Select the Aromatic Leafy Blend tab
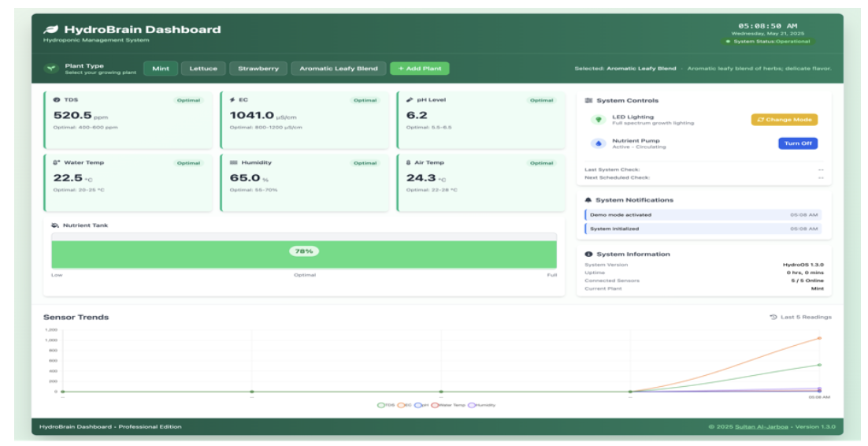868x446 pixels. pyautogui.click(x=338, y=68)
